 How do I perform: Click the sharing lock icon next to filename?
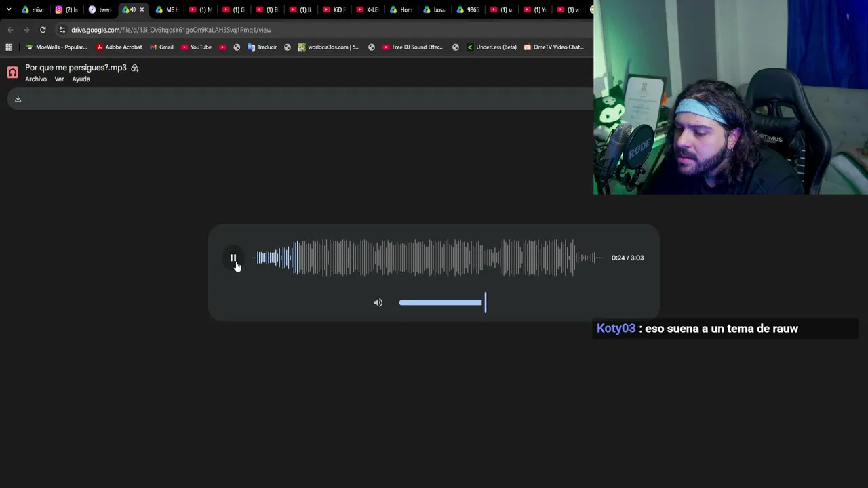(x=135, y=68)
